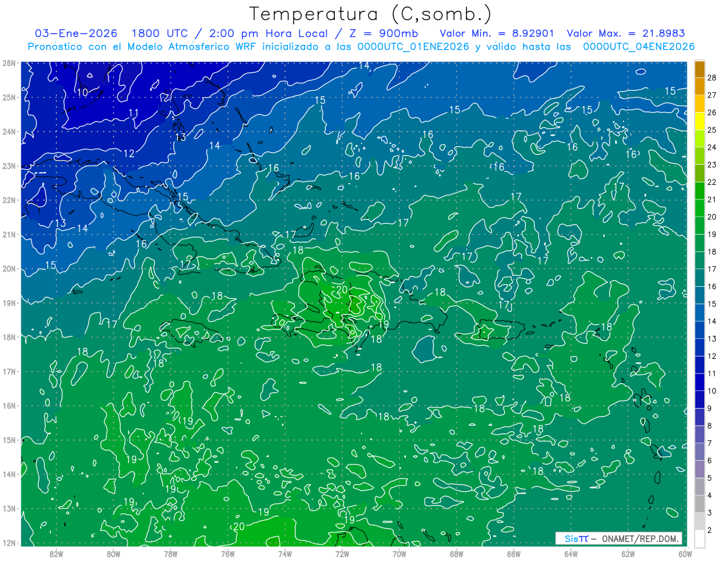Screen dimensions: 728x562
Task: Click the '12N' latitude axis label
Action: click(x=8, y=543)
